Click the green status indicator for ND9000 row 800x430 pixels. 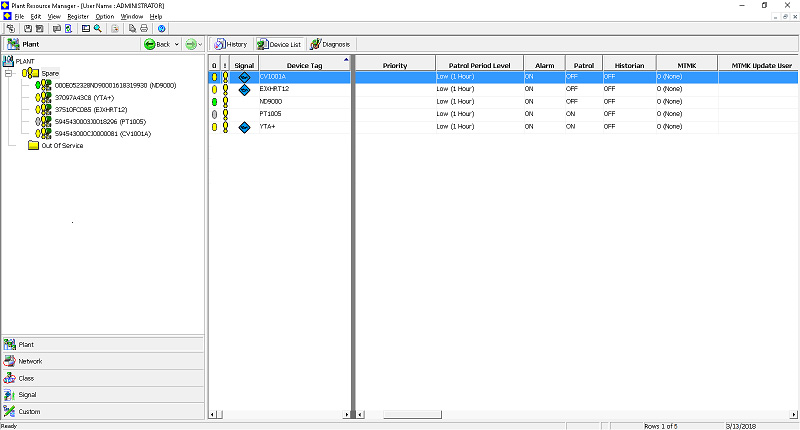coord(214,102)
